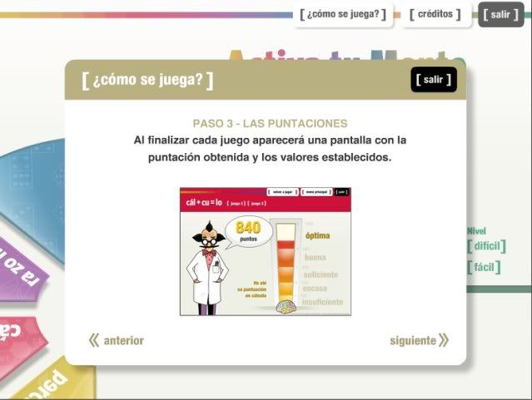
Task: Open the 'créditos' menu button
Action: pyautogui.click(x=435, y=15)
